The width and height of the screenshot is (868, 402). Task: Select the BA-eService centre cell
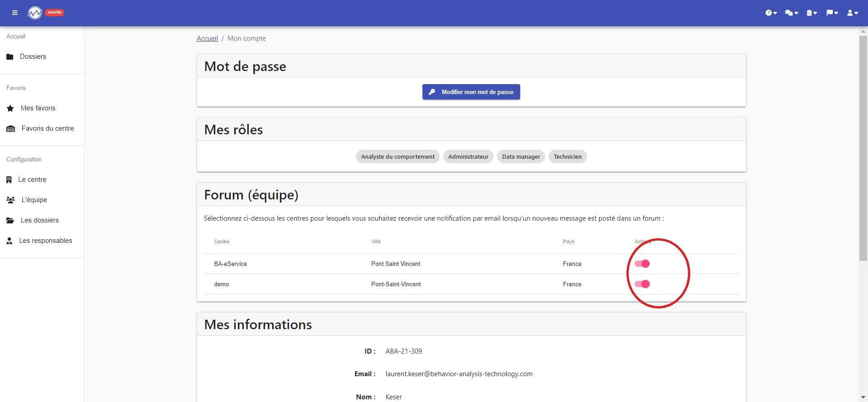click(231, 264)
